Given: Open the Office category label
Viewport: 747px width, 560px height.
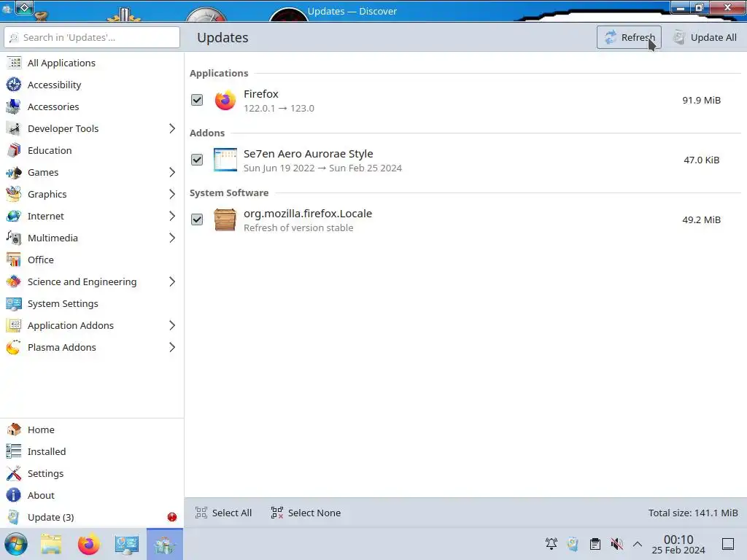Looking at the screenshot, I should click(x=41, y=260).
